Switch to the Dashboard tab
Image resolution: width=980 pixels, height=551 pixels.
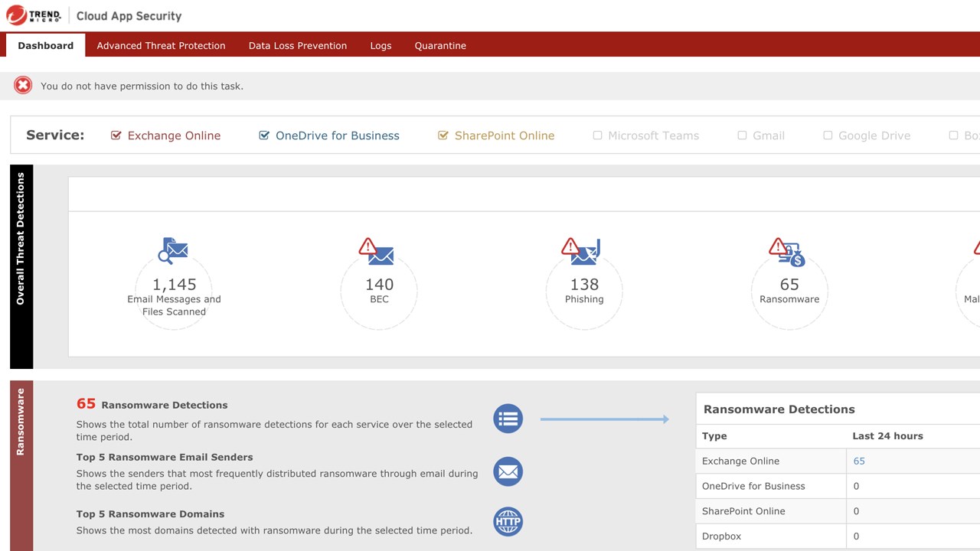click(46, 45)
